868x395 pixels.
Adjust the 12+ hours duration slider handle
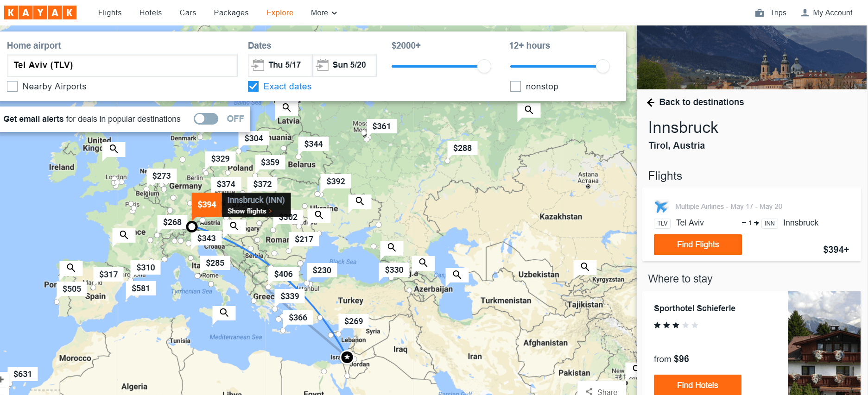pos(603,66)
